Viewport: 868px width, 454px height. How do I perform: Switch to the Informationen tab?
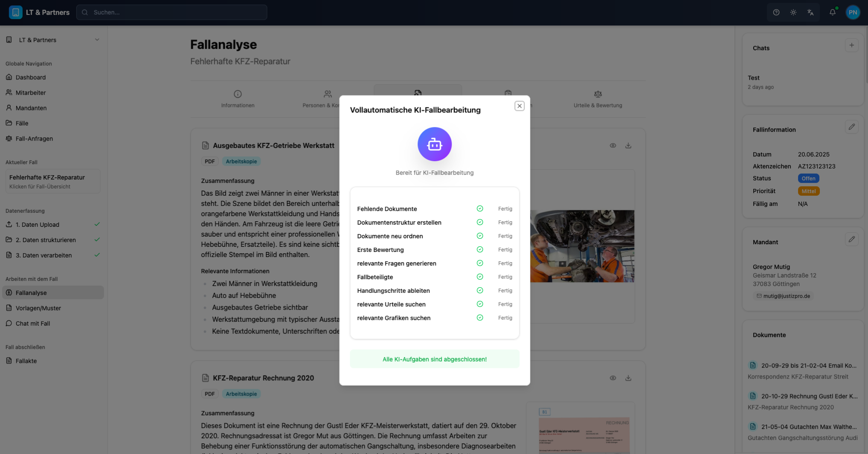238,99
